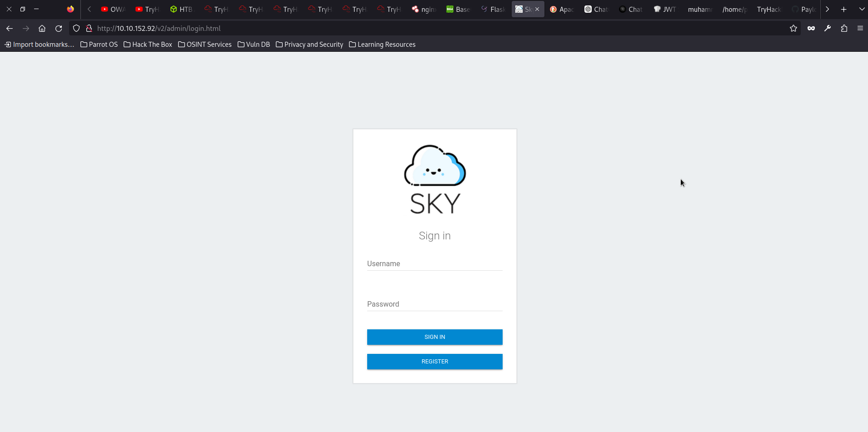Switch to the /home/p tab
Image resolution: width=868 pixels, height=432 pixels.
click(x=734, y=9)
